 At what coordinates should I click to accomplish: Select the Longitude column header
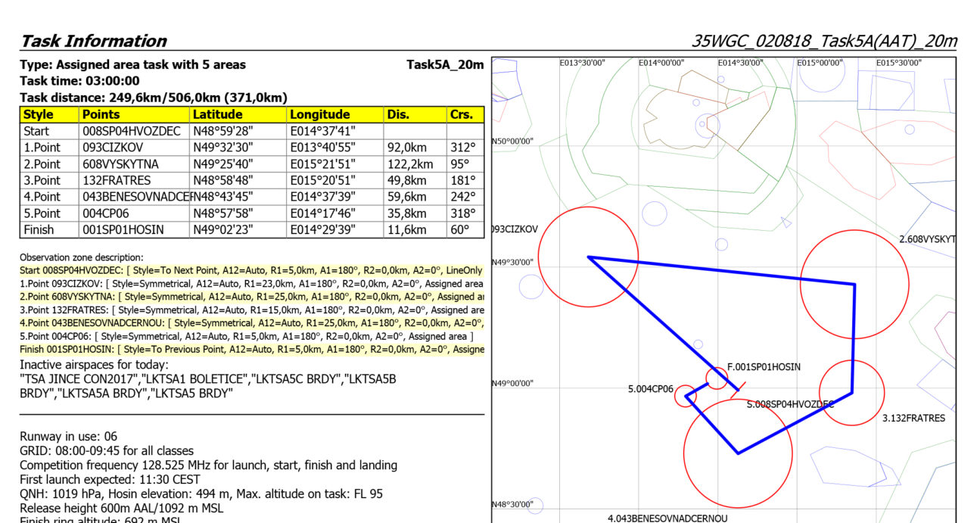[319, 114]
